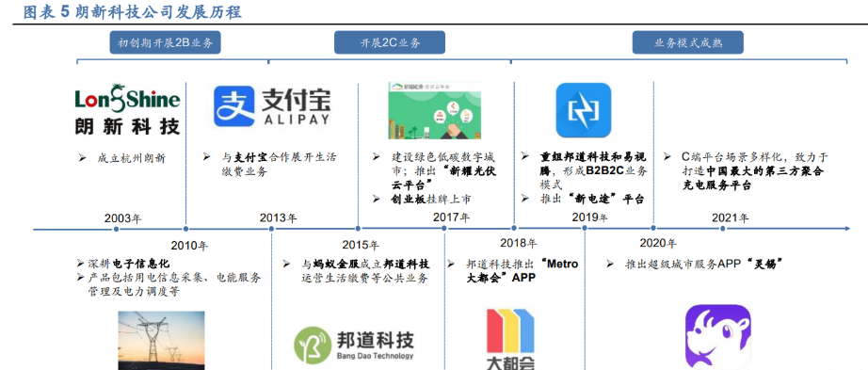Image resolution: width=868 pixels, height=370 pixels.
Task: Click the title 图表 5 朗新科技公司发展历程
Action: (133, 11)
